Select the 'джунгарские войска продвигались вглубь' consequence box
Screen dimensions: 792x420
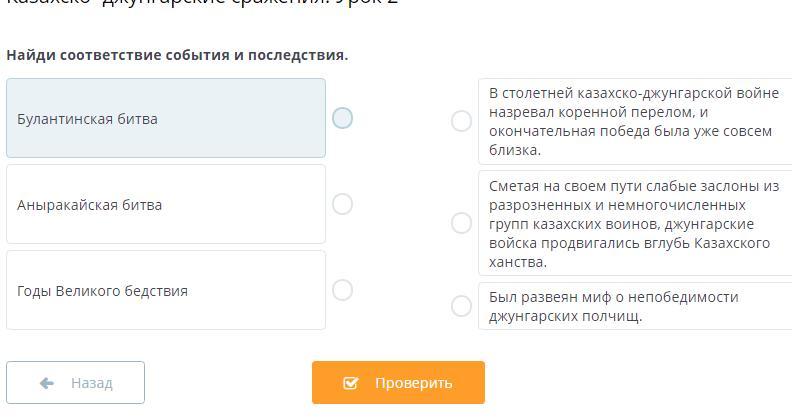click(x=634, y=223)
